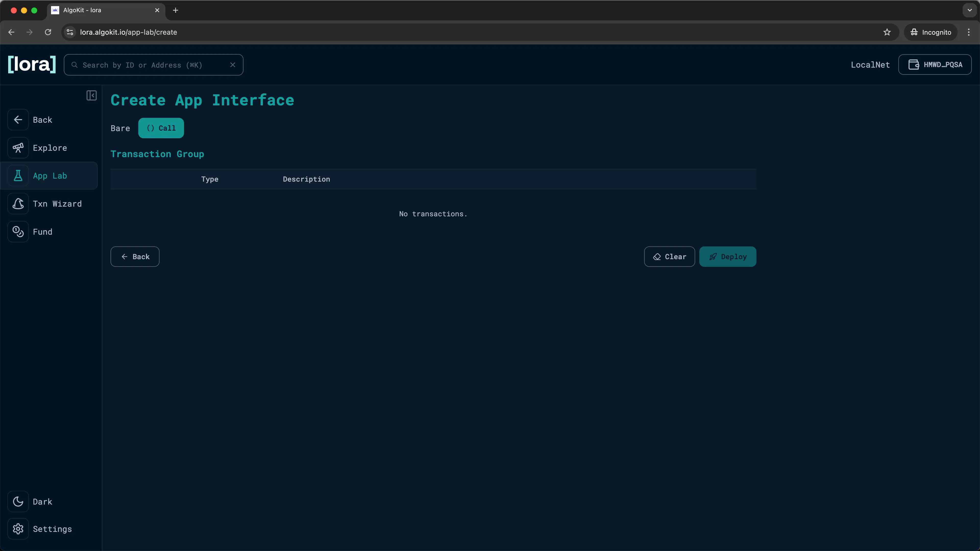Bookmark the page with the star icon
Viewport: 980px width, 551px height.
point(887,32)
